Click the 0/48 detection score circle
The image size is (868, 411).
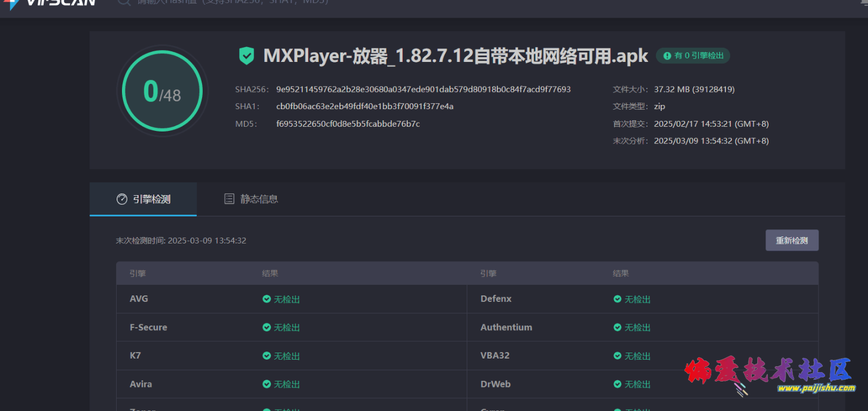point(162,91)
